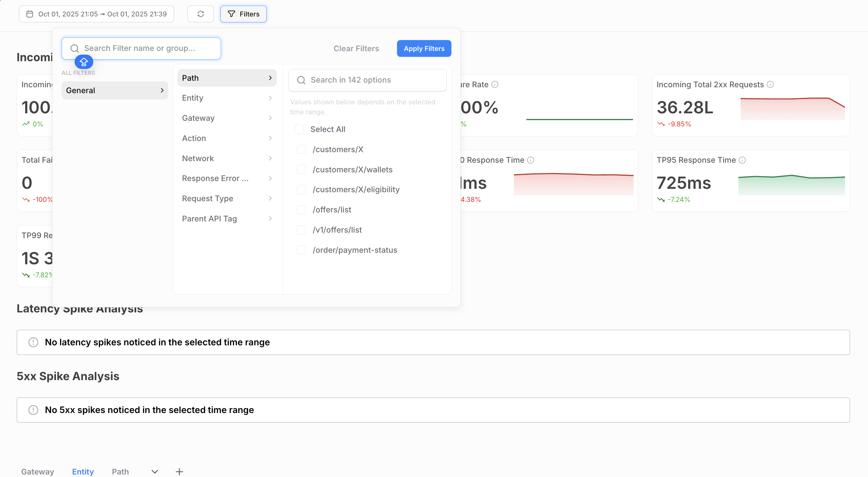Switch to the Entity tab
This screenshot has height=477, width=868.
click(x=83, y=471)
